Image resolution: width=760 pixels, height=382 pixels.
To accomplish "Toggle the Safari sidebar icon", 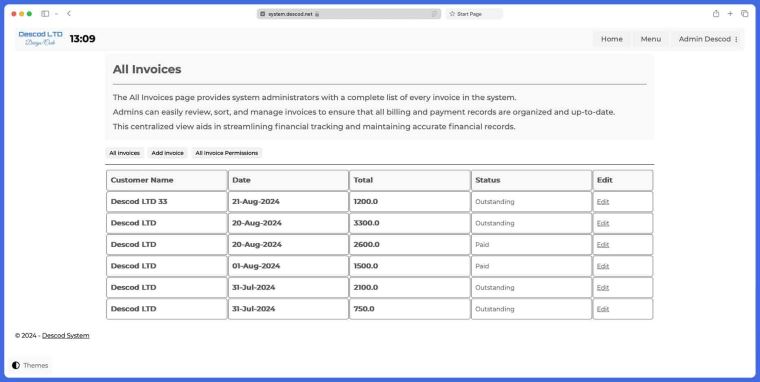I will click(45, 14).
